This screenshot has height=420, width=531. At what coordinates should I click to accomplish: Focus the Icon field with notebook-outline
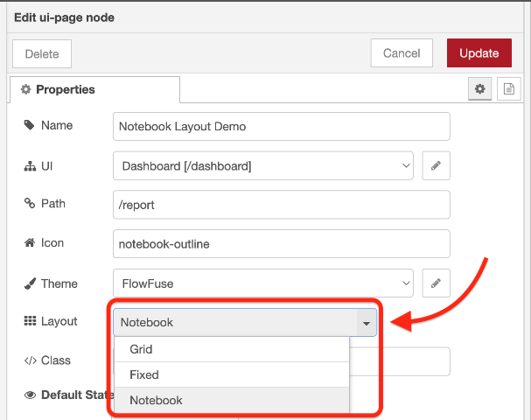(282, 244)
